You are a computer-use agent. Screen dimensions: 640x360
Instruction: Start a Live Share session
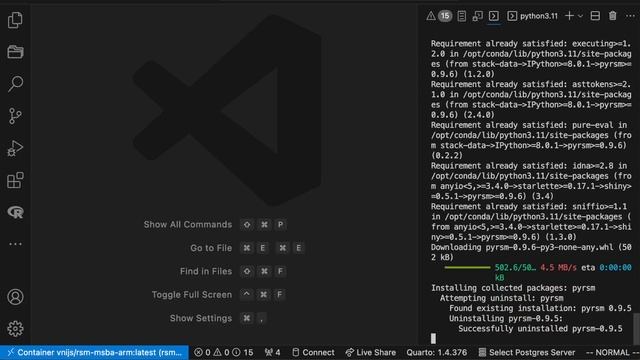coord(371,352)
